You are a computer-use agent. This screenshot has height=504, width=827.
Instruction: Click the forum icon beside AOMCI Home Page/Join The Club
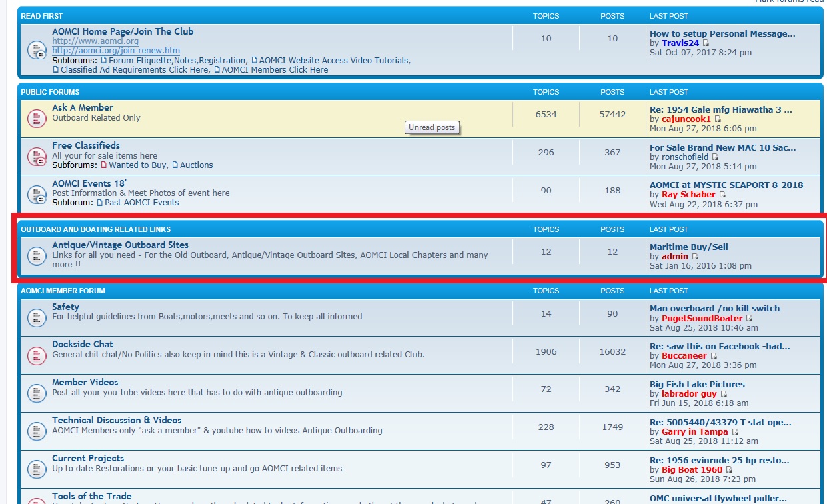(x=36, y=50)
